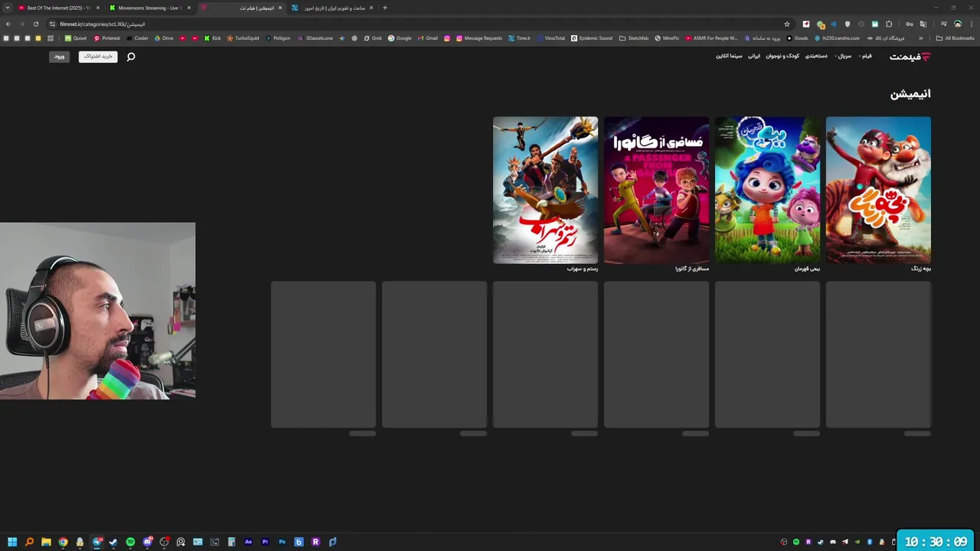Screen dimensions: 980x551
Task: Open the دسته‌بندی menu item
Action: coord(815,56)
